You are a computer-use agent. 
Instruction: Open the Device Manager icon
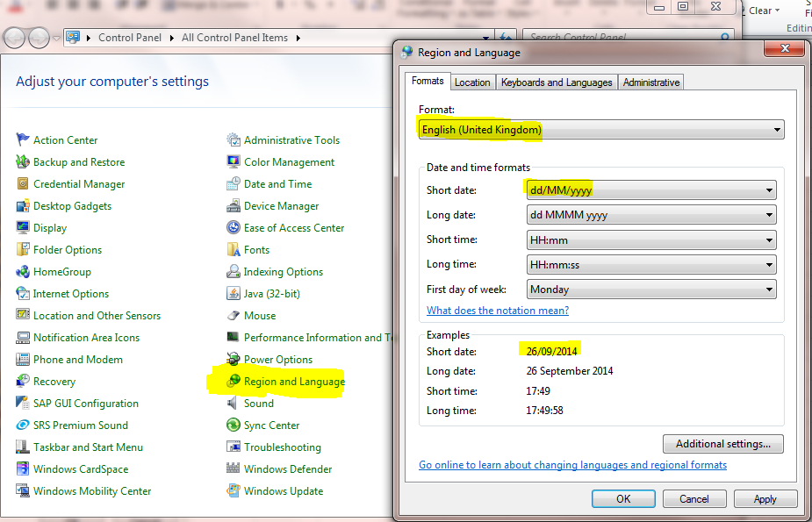(234, 206)
